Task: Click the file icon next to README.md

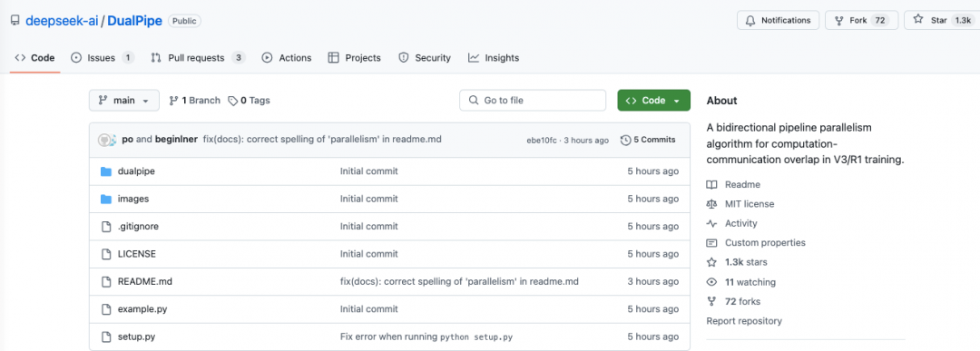Action: 105,281
